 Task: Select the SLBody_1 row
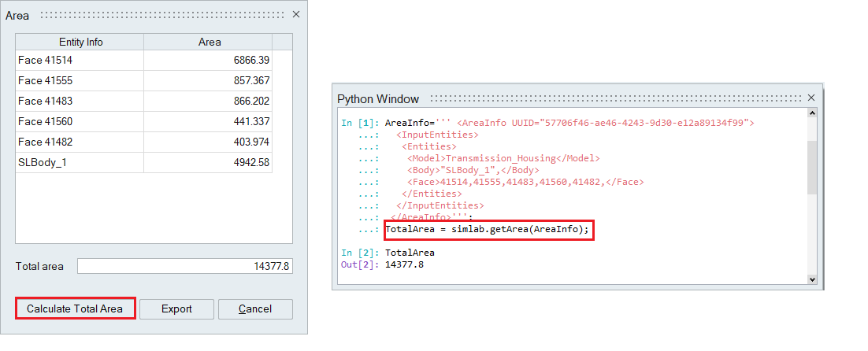(80, 162)
